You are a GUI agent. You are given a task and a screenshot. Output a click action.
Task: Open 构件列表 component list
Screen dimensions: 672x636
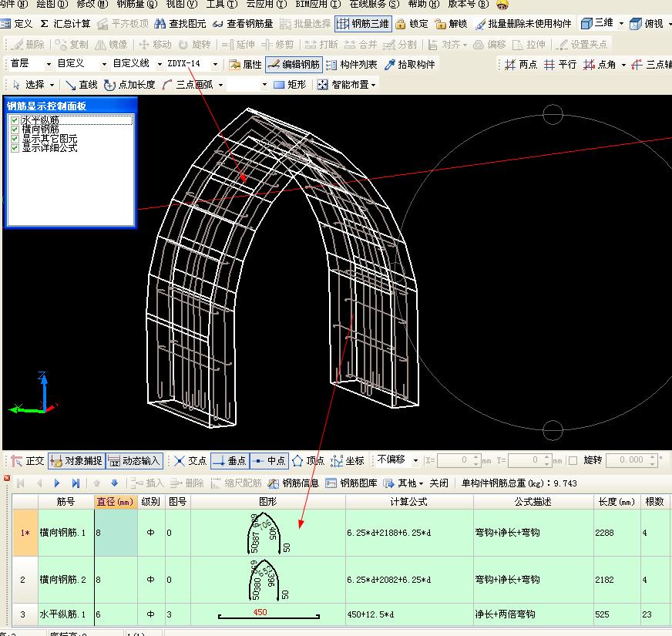351,64
